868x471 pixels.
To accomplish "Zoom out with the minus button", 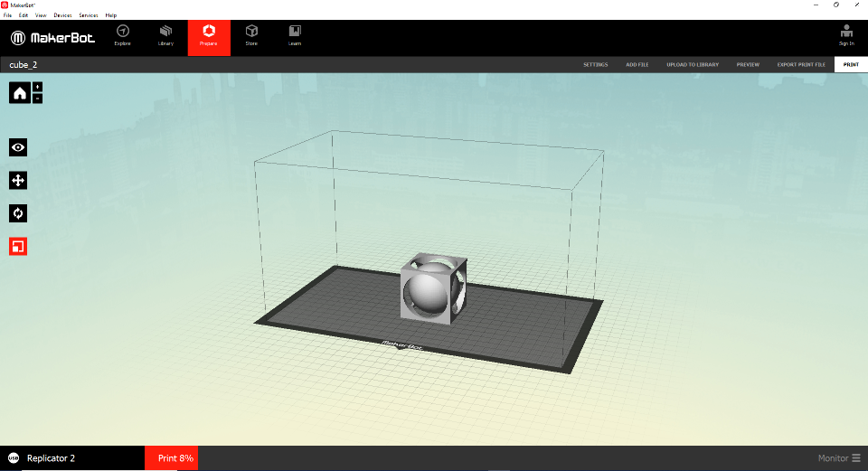I will tap(37, 99).
